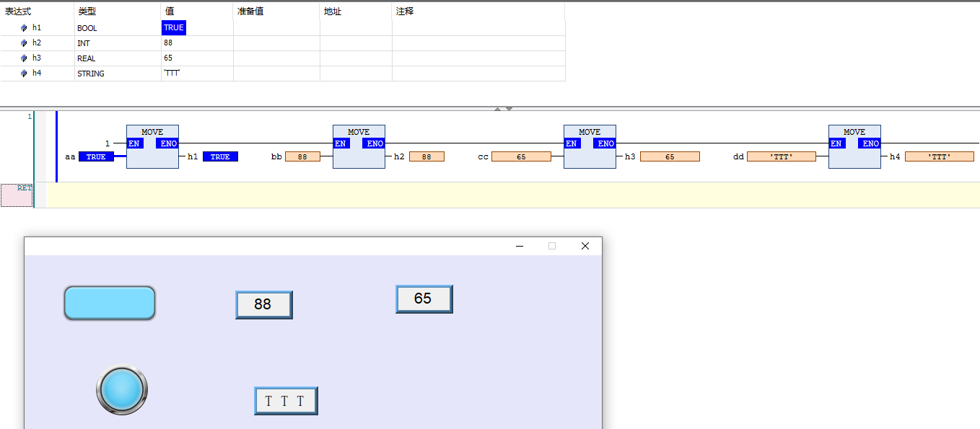Image resolution: width=980 pixels, height=429 pixels.
Task: Click the pane splitter arrows
Action: tap(503, 109)
